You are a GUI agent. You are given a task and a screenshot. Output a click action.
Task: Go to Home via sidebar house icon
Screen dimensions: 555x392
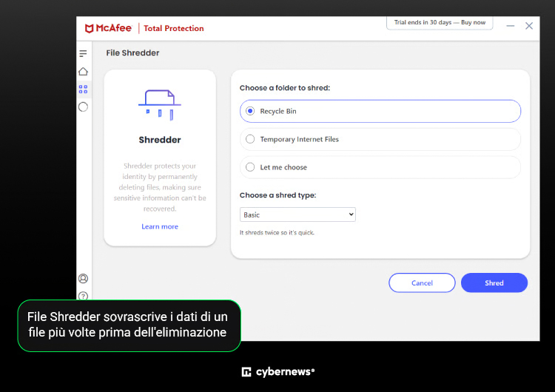tap(83, 72)
